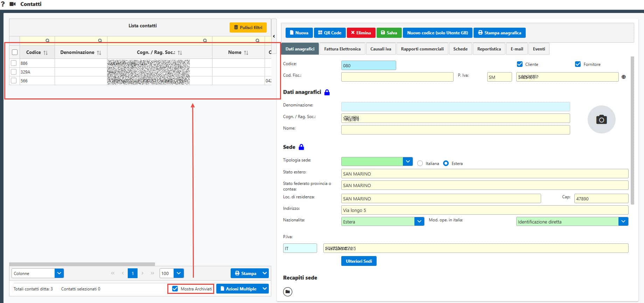Click the lock icon beside Sede heading
The image size is (644, 303).
click(301, 147)
